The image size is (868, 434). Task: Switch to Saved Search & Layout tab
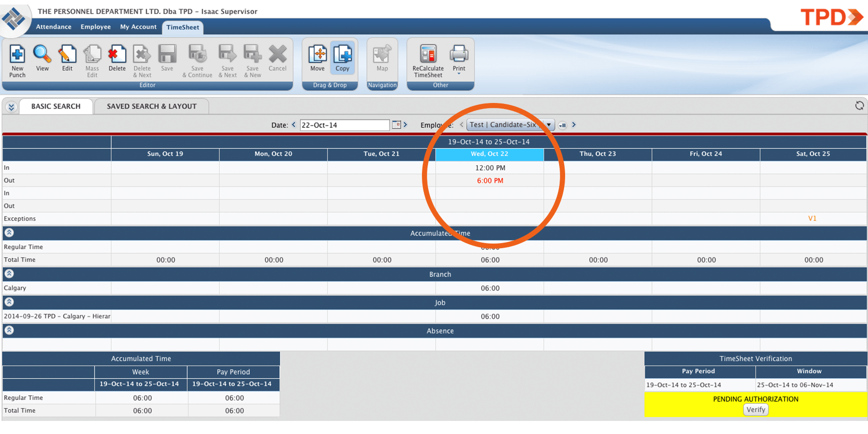pyautogui.click(x=152, y=106)
